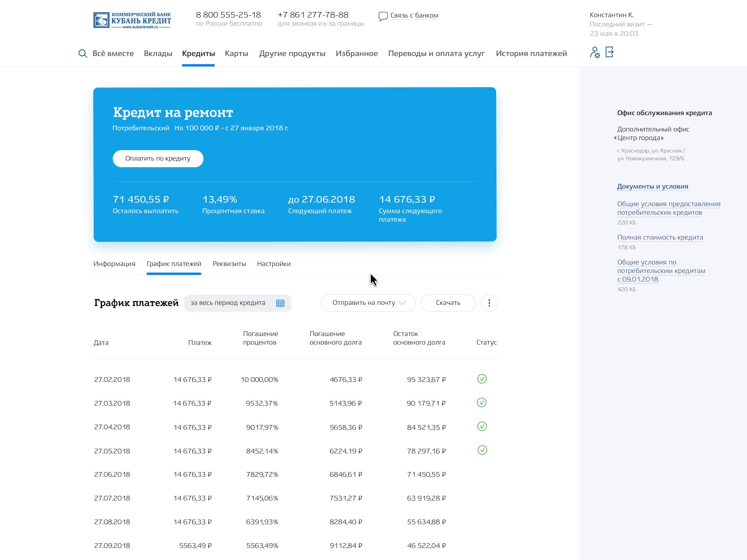The image size is (747, 560).
Task: Click interest cell '10 000,00%'
Action: point(260,380)
